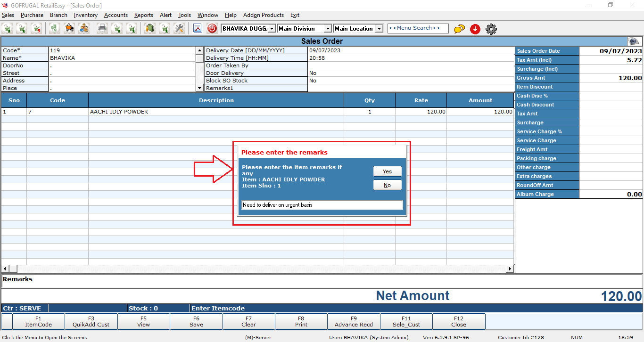Click the F1 ItemCode button
644x342 pixels.
point(38,321)
